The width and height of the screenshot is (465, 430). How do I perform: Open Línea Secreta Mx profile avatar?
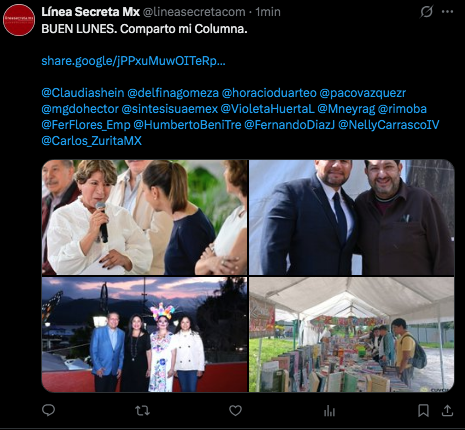point(19,20)
